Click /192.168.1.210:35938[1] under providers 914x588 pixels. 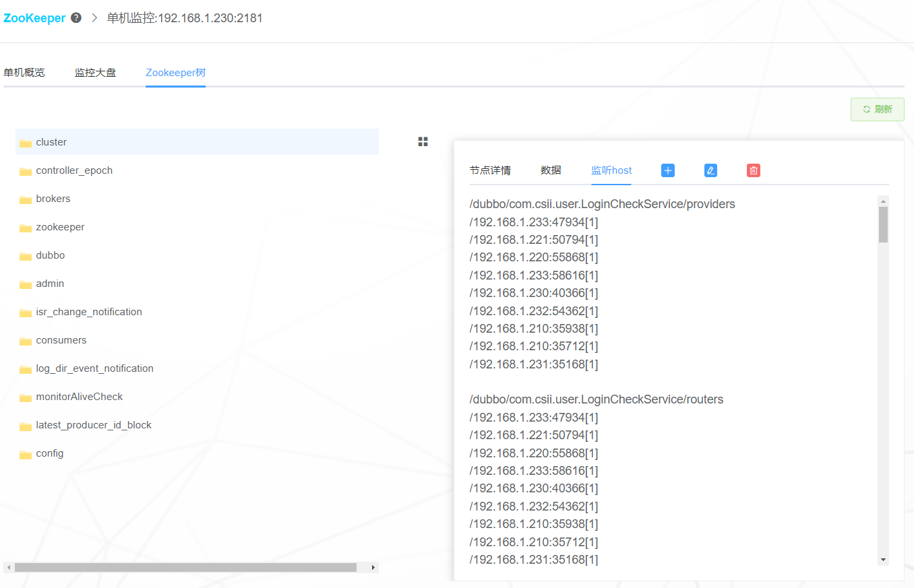coord(534,329)
